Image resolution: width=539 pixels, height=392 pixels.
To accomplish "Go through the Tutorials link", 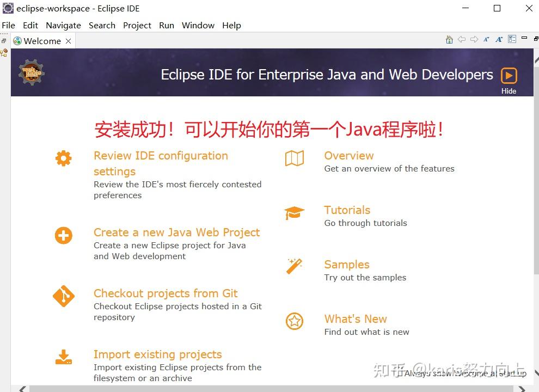I will tap(347, 210).
